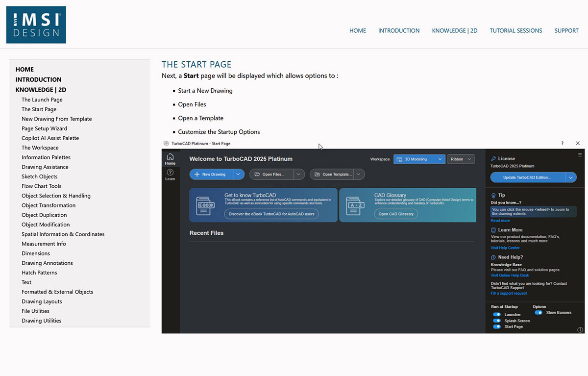This screenshot has height=376, width=588.
Task: Open Spatial Information & Coordinates item
Action: 63,234
